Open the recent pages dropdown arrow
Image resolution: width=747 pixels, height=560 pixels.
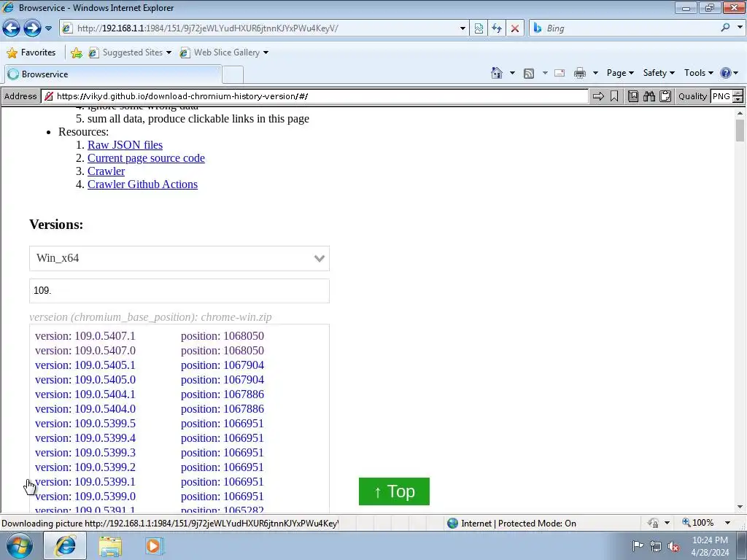point(48,28)
